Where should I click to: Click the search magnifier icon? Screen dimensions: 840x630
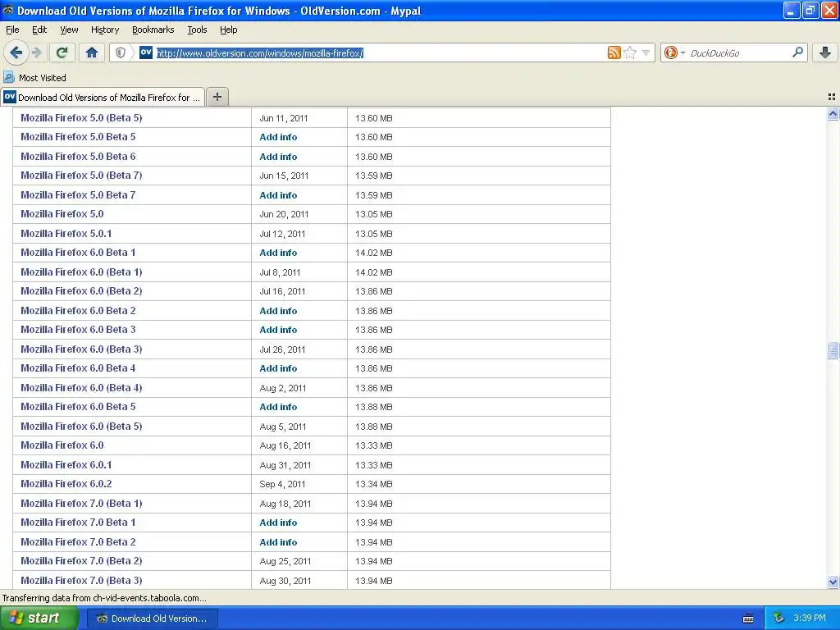coord(797,52)
